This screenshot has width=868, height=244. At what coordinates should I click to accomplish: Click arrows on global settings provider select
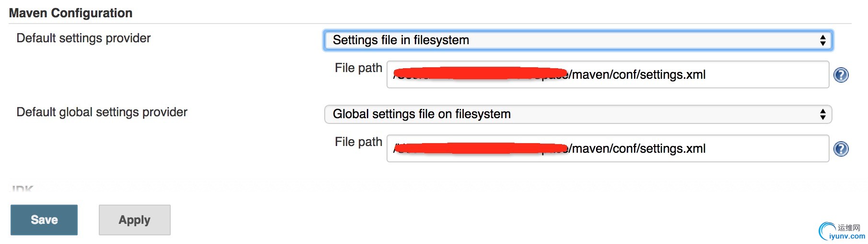pos(823,114)
